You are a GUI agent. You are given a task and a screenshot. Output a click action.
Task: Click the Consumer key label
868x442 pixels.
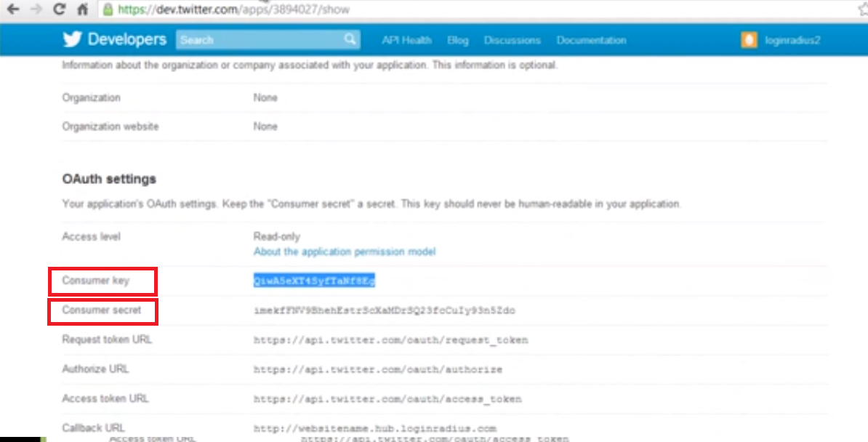click(x=96, y=281)
